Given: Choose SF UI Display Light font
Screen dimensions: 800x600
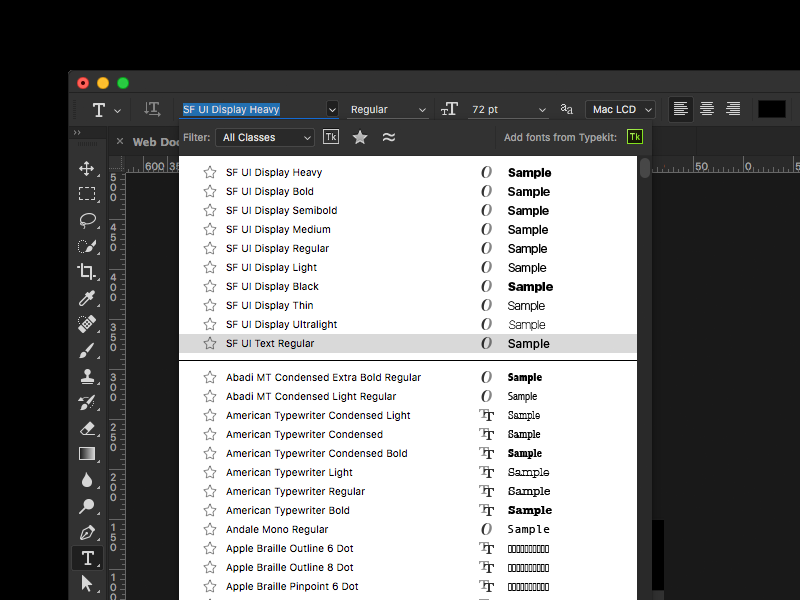Looking at the screenshot, I should click(408, 267).
